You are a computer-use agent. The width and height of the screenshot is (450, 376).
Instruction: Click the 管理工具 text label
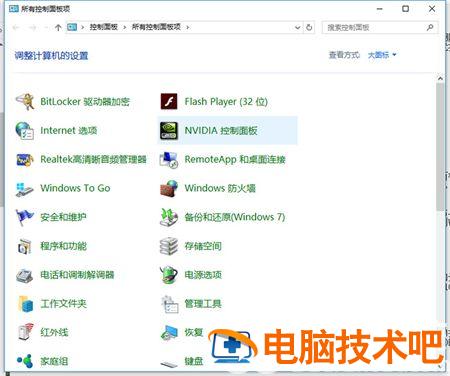tap(203, 304)
